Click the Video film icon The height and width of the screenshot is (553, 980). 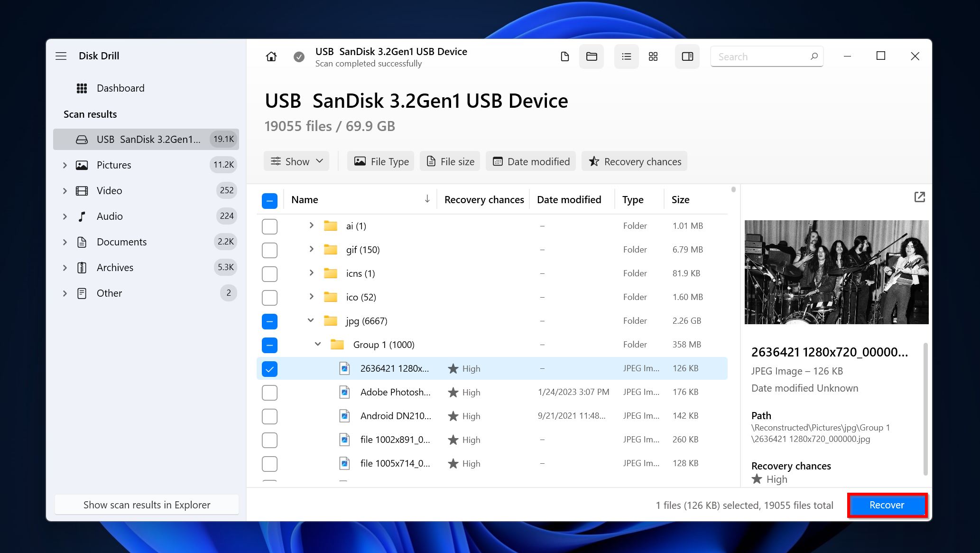pyautogui.click(x=82, y=191)
